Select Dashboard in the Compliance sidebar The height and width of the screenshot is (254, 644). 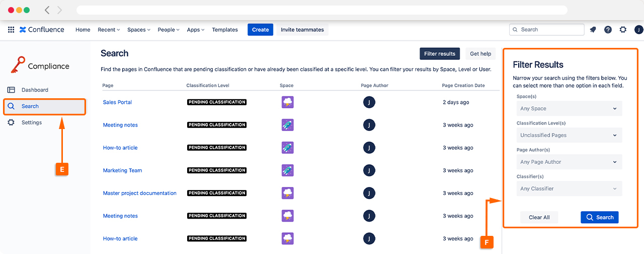coord(35,90)
